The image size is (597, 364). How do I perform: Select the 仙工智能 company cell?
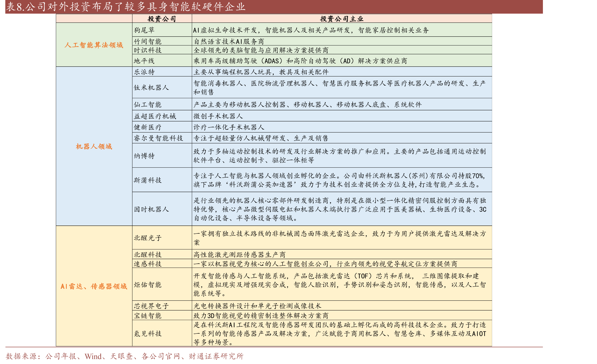pyautogui.click(x=162, y=104)
